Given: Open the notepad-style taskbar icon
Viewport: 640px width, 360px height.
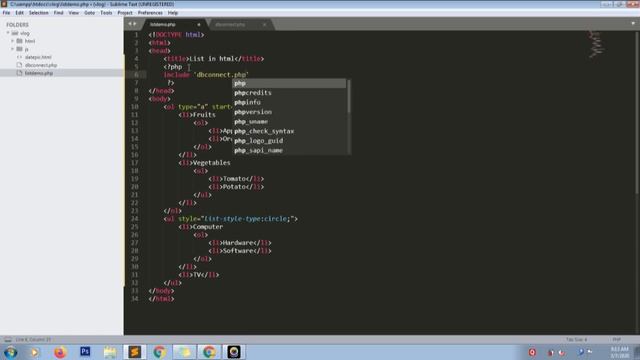Looking at the screenshot, I should pyautogui.click(x=109, y=352).
